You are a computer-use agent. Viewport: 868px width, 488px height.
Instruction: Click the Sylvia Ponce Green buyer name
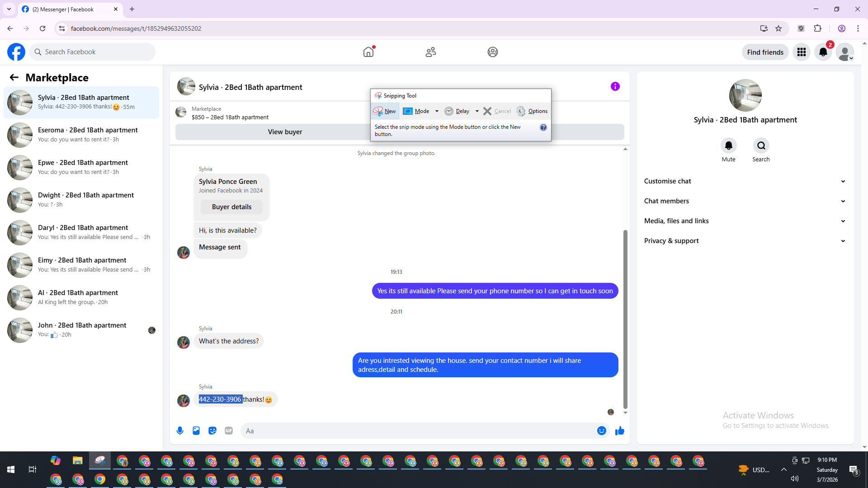pos(228,182)
